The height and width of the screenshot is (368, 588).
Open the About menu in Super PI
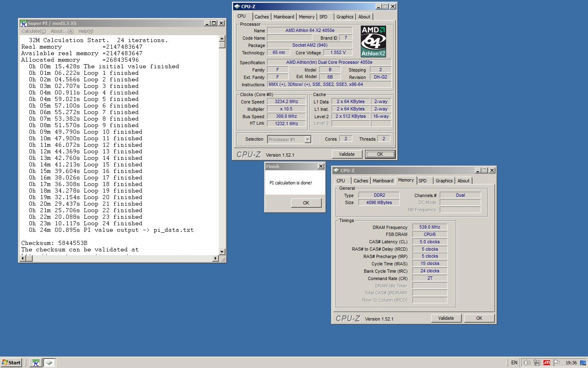coord(62,31)
